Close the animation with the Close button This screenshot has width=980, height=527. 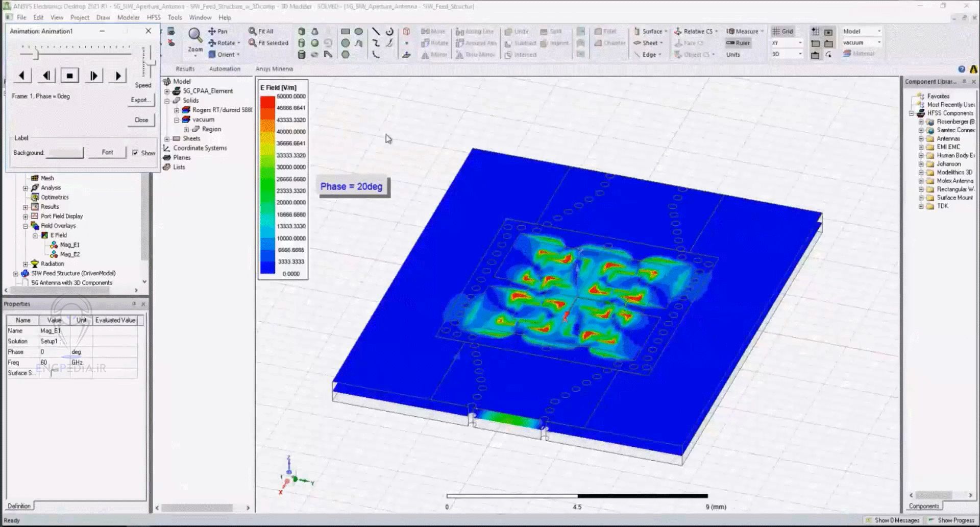(x=141, y=119)
